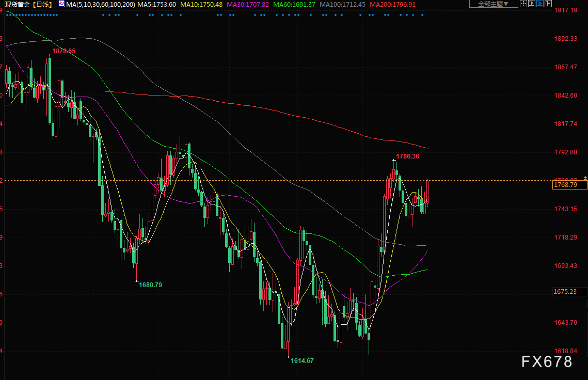Click the 现货黄金 symbol name
This screenshot has height=380, width=588.
click(x=18, y=5)
